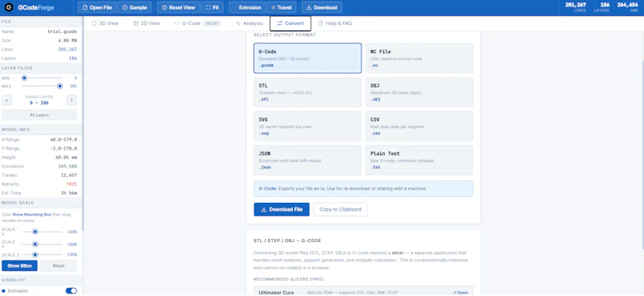The image size is (644, 296).
Task: Click the Retracts value 7825
Action: point(72,184)
